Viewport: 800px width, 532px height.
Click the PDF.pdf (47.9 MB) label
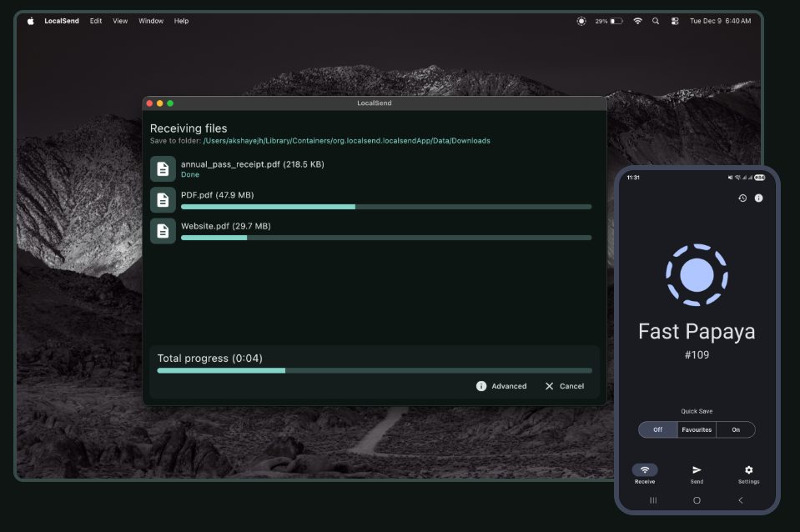point(218,195)
